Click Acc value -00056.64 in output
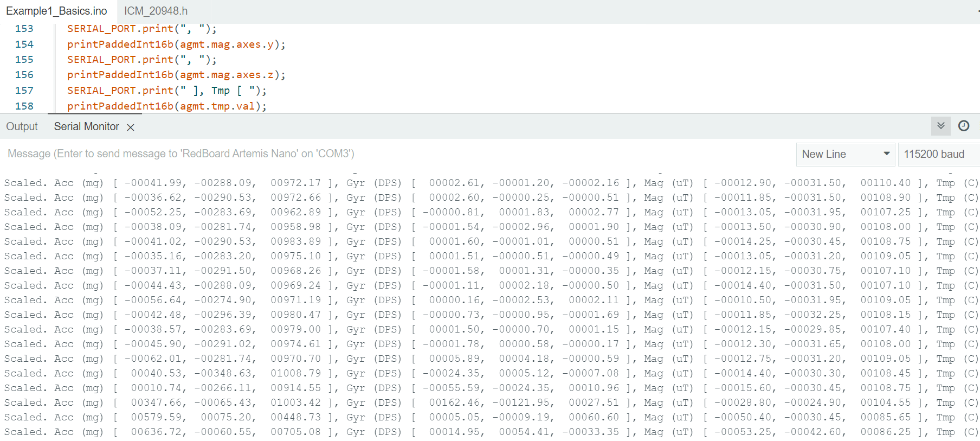Viewport: 980px width, 441px height. (152, 301)
